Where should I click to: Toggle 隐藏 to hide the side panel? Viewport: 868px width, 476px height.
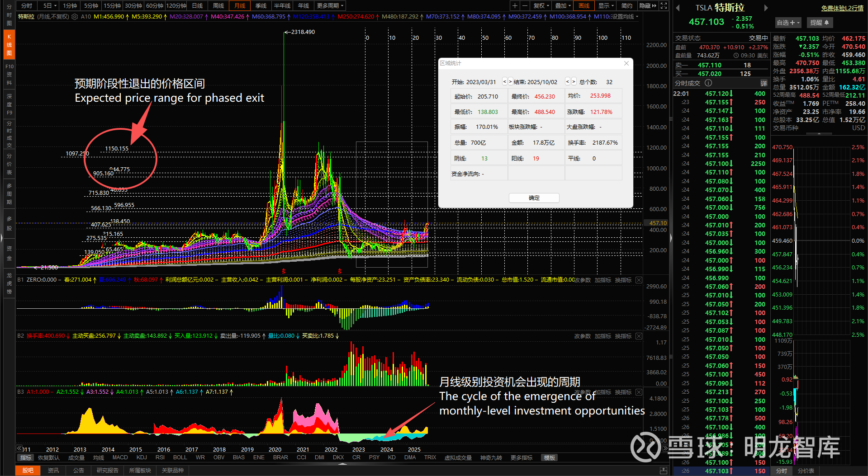tap(648, 6)
